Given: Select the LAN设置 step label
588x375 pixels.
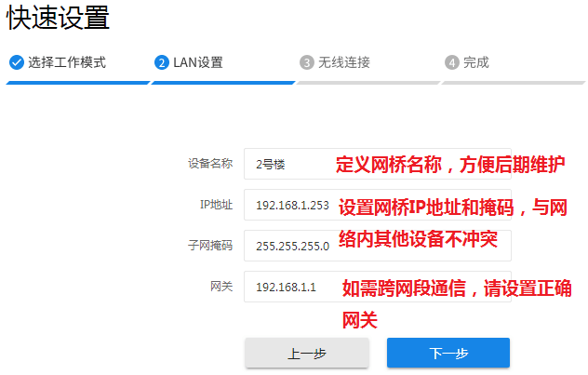Looking at the screenshot, I should click(197, 62).
